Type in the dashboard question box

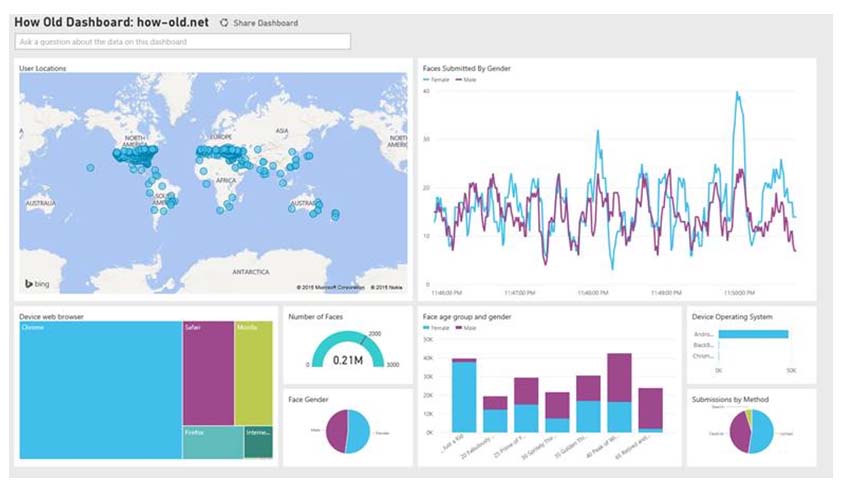click(183, 42)
